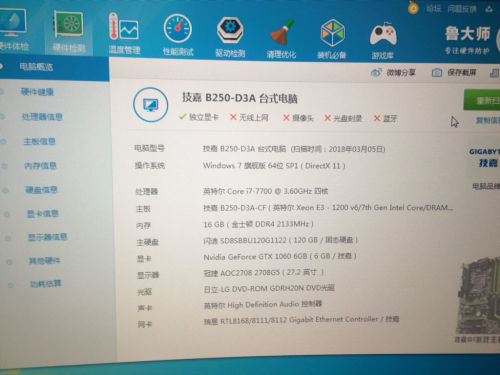
Task: Click the 处理器 row label
Action: click(x=147, y=191)
